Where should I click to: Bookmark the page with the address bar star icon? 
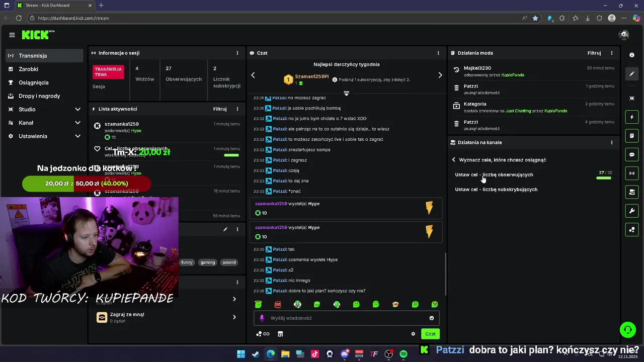(x=535, y=18)
